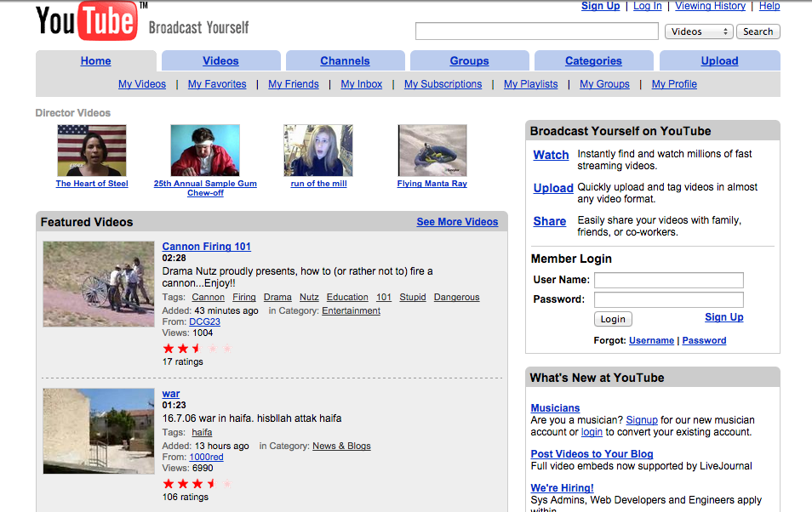Click The Heart of Steel title link

[x=92, y=183]
